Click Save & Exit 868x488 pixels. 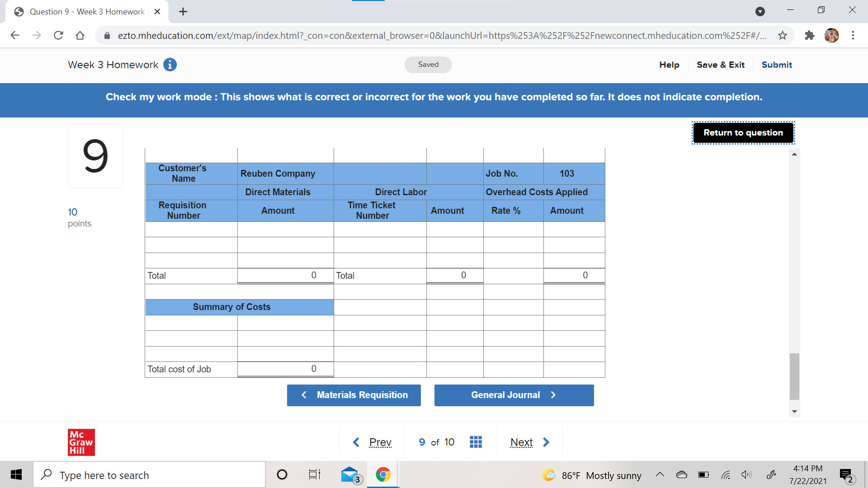tap(720, 65)
